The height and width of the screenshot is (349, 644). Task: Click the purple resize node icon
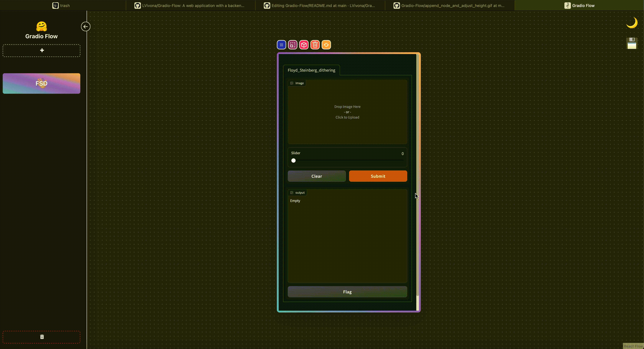pyautogui.click(x=293, y=45)
